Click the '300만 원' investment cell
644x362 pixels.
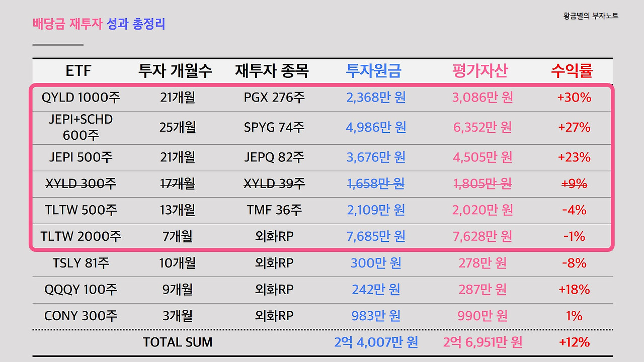coord(376,263)
